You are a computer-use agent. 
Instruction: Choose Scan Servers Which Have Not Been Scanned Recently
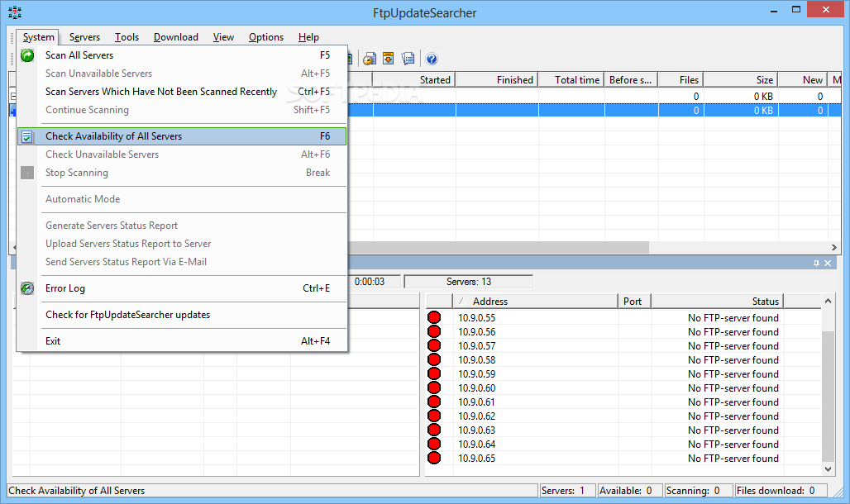point(182,92)
